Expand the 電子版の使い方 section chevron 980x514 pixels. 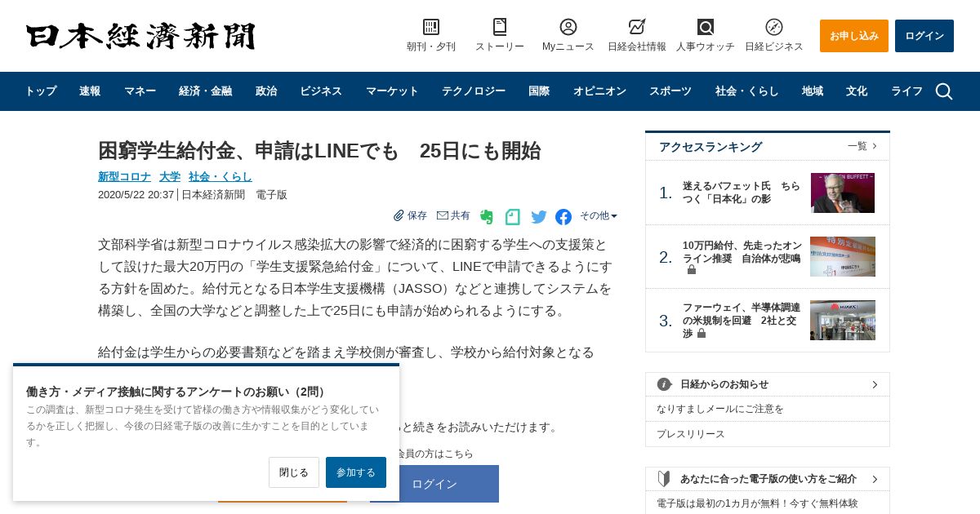coord(875,479)
